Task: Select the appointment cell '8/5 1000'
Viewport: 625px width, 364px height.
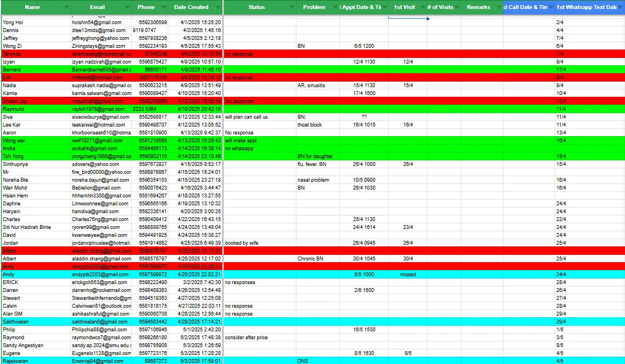Action: pos(364,275)
